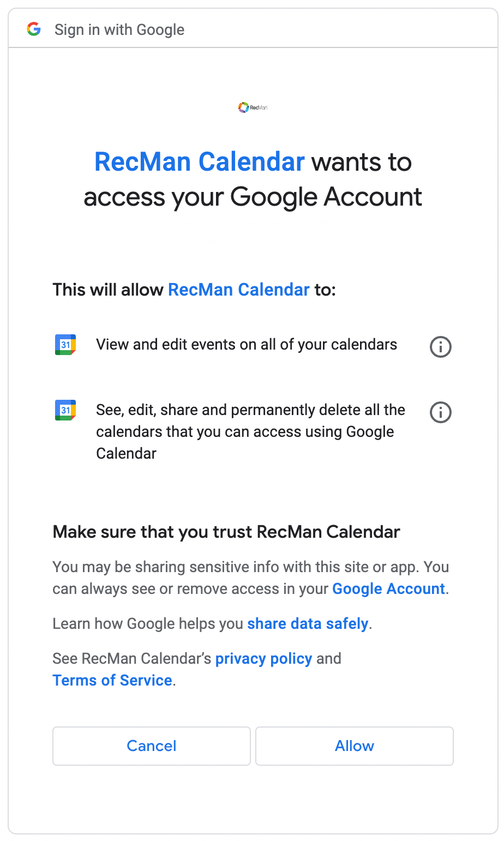
Task: Click the Google G logo in header
Action: point(34,29)
